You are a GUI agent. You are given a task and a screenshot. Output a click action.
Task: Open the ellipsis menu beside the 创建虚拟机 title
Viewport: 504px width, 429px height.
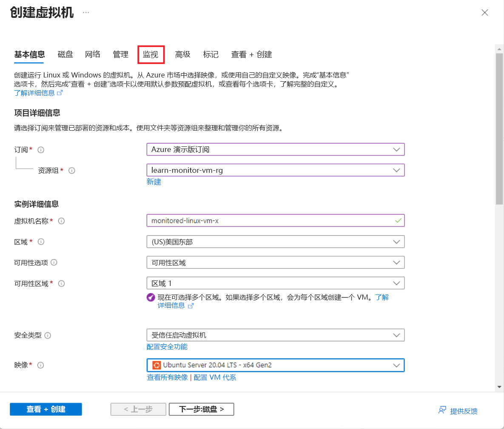(86, 12)
